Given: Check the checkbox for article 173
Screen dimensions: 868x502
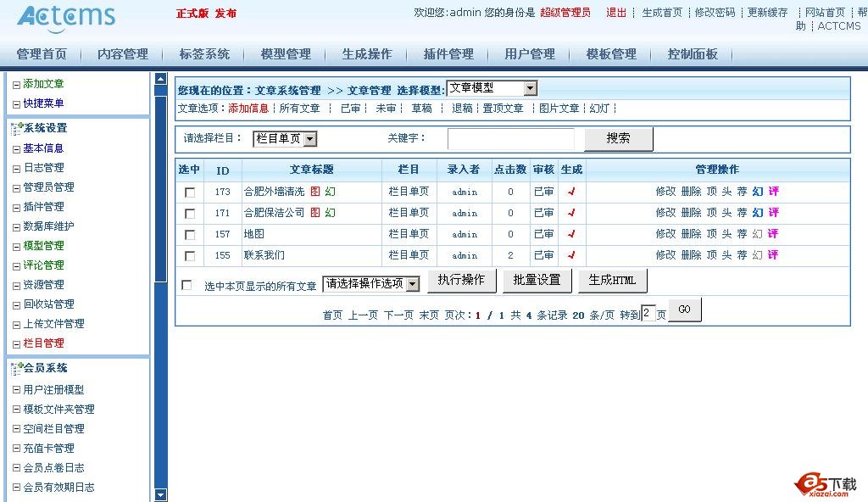Looking at the screenshot, I should 190,192.
